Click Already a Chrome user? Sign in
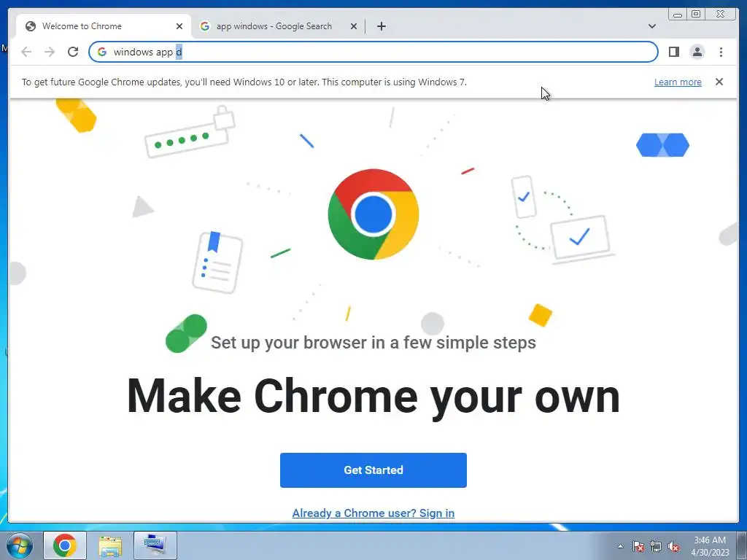Viewport: 747px width, 560px height. [373, 513]
